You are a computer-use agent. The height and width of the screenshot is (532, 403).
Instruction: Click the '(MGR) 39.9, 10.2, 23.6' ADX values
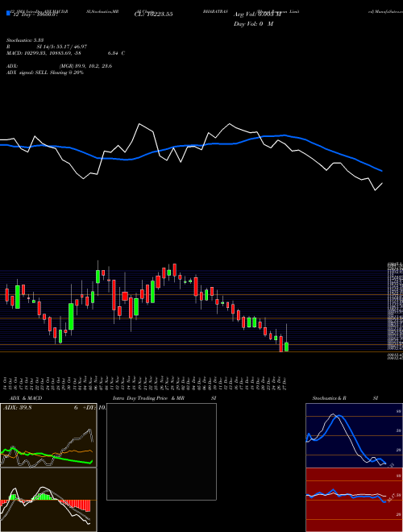(x=85, y=66)
